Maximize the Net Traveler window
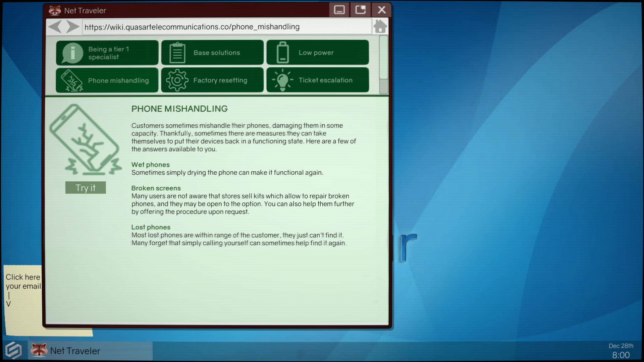 (x=361, y=10)
